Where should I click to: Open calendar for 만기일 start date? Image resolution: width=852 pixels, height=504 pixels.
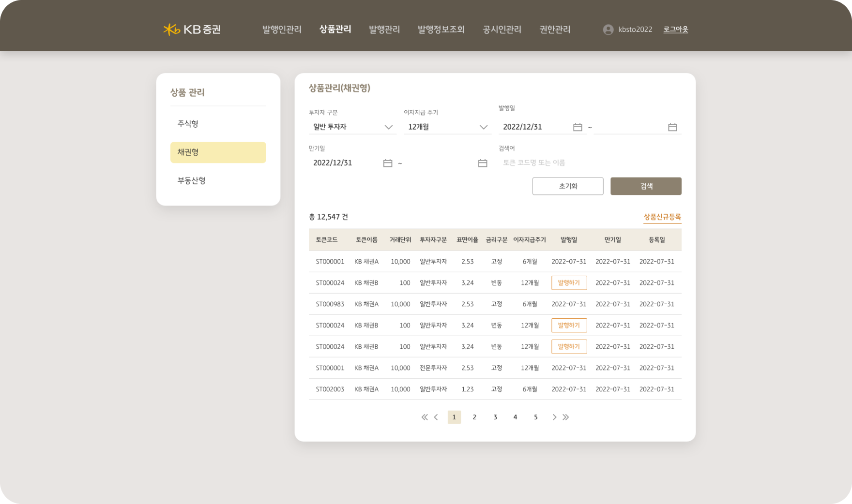pyautogui.click(x=388, y=163)
